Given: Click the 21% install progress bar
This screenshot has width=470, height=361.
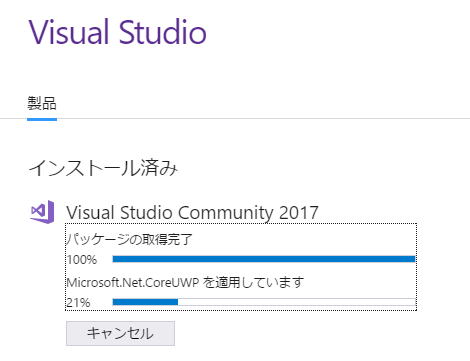Looking at the screenshot, I should click(x=264, y=302).
